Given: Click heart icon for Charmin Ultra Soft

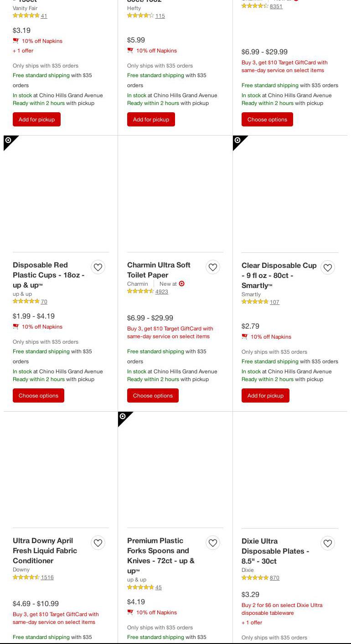Looking at the screenshot, I should pos(213,267).
